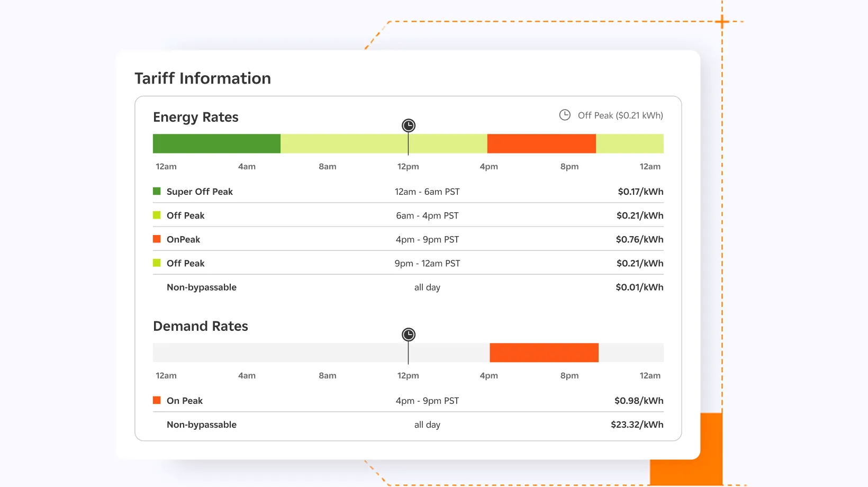Click the orange On Peak legend square in Demand Rates
The height and width of the screenshot is (487, 868).
tap(157, 400)
